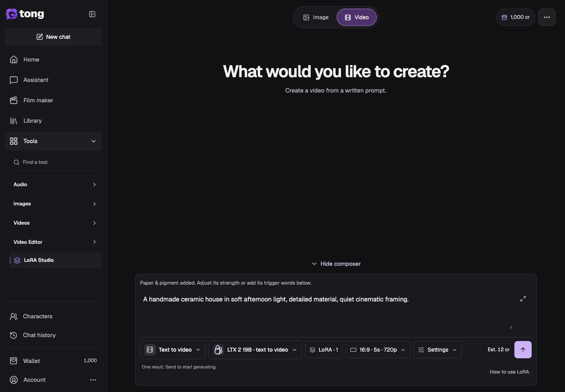Viewport: 565px width, 392px height.
Task: Click the tong logo
Action: [x=25, y=14]
